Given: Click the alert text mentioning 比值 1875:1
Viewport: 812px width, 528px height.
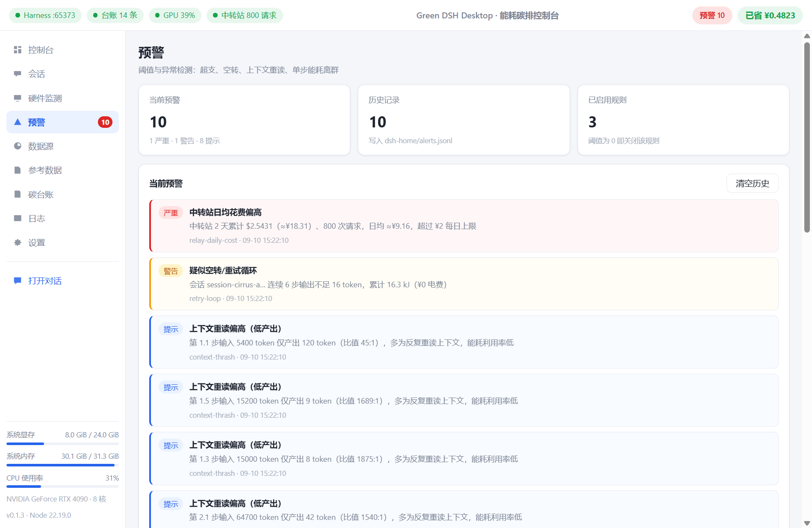Looking at the screenshot, I should (354, 459).
